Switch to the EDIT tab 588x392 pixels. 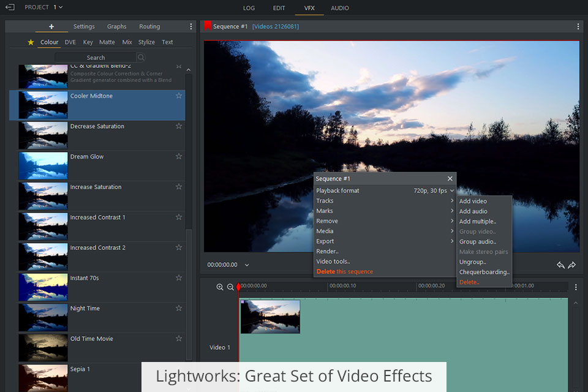click(279, 8)
